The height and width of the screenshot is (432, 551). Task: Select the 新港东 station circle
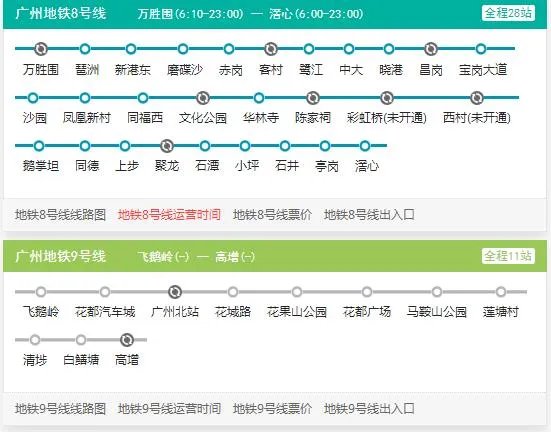[131, 49]
